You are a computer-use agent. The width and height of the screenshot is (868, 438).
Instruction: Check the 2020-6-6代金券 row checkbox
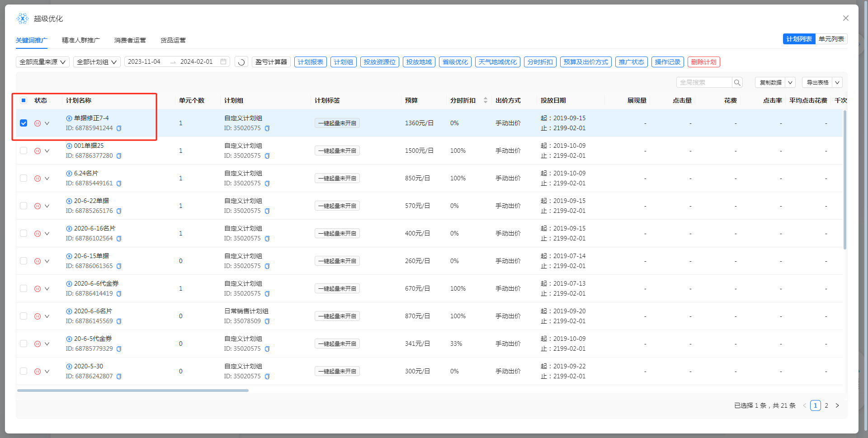(24, 288)
